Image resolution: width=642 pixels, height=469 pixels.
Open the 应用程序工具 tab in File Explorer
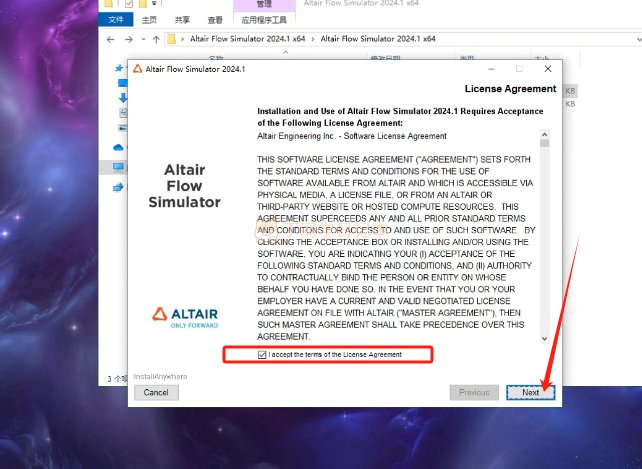click(264, 20)
